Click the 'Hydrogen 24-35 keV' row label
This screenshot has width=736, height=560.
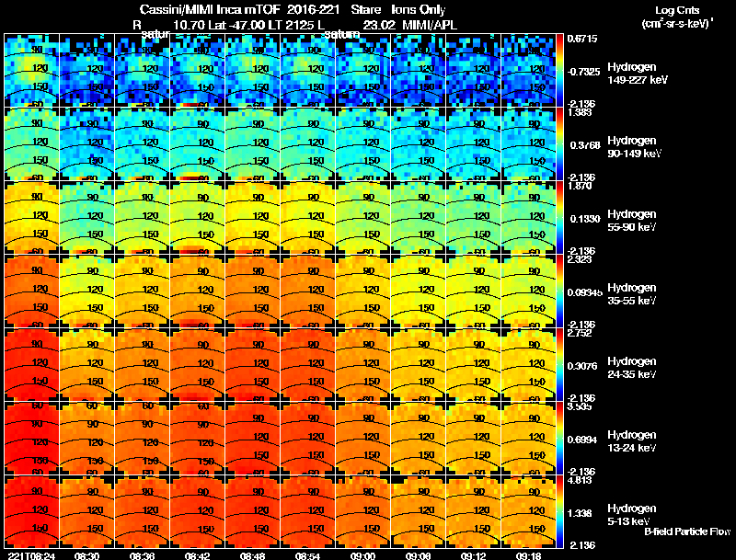632,368
